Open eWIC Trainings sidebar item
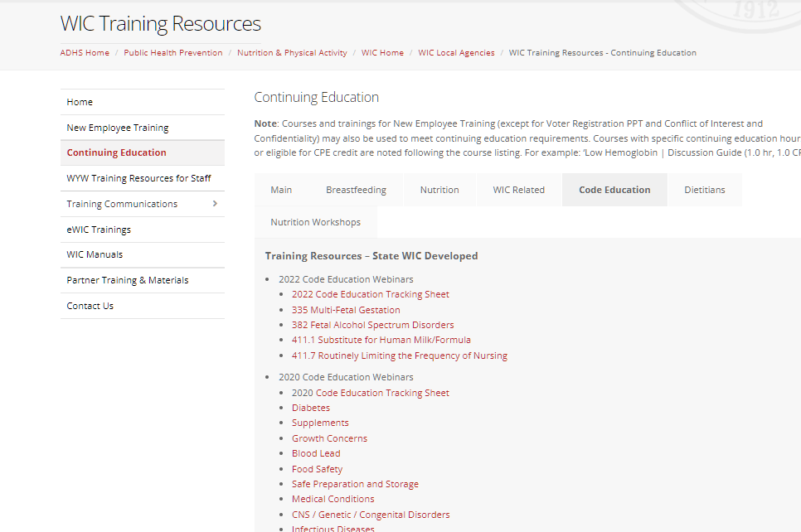The width and height of the screenshot is (801, 532). click(99, 230)
